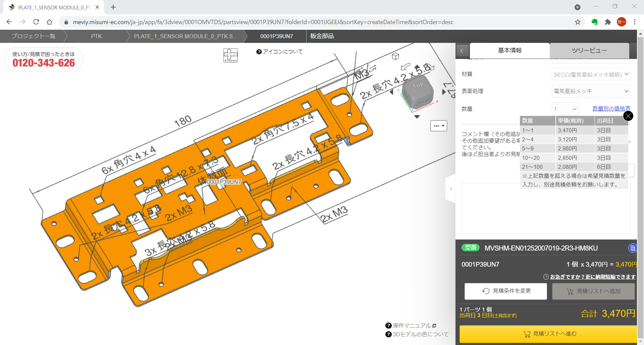Click the view cube up arrow

(417, 67)
